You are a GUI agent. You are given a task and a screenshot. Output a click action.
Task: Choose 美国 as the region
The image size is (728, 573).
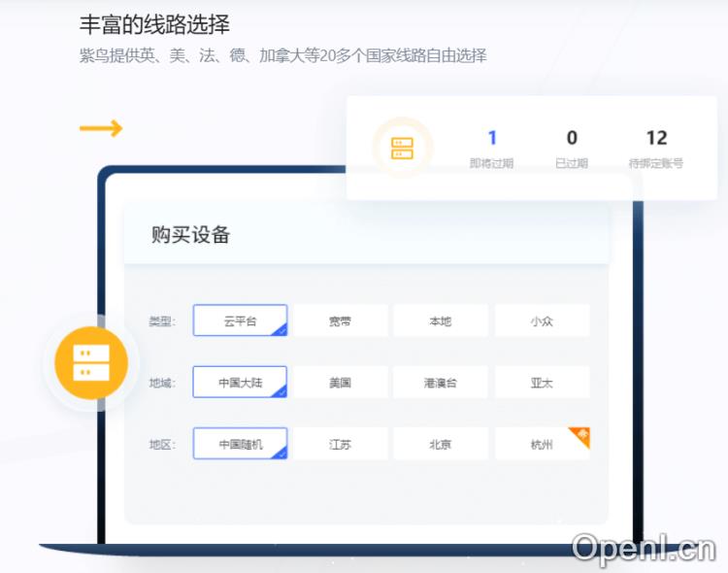pos(340,383)
